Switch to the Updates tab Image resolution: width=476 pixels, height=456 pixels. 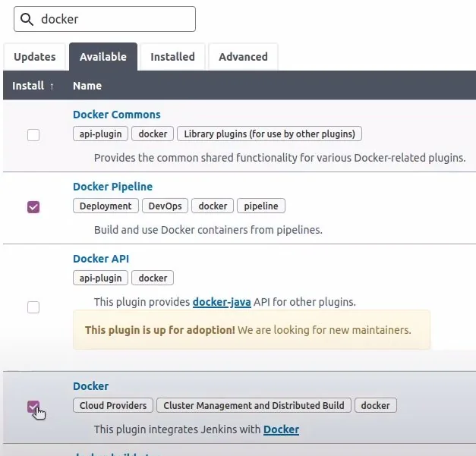coord(35,57)
